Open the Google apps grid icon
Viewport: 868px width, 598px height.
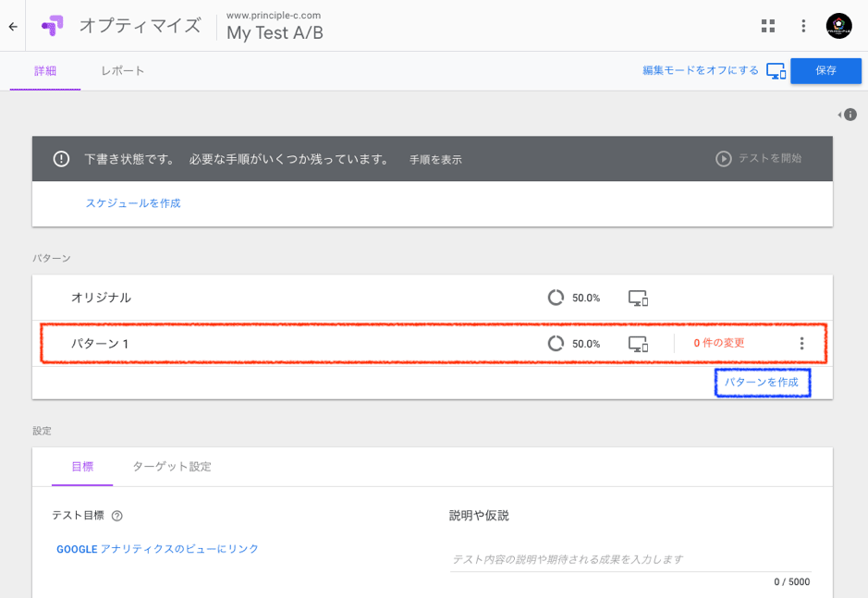coord(768,26)
